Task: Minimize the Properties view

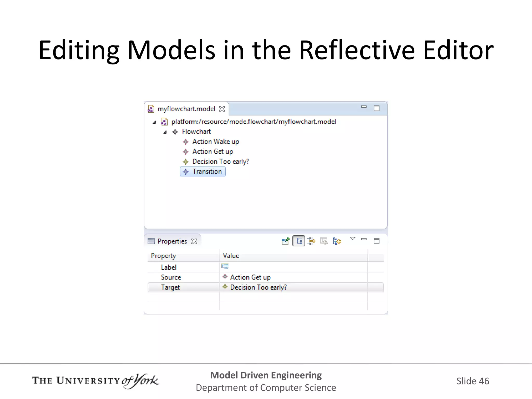Action: pyautogui.click(x=364, y=239)
